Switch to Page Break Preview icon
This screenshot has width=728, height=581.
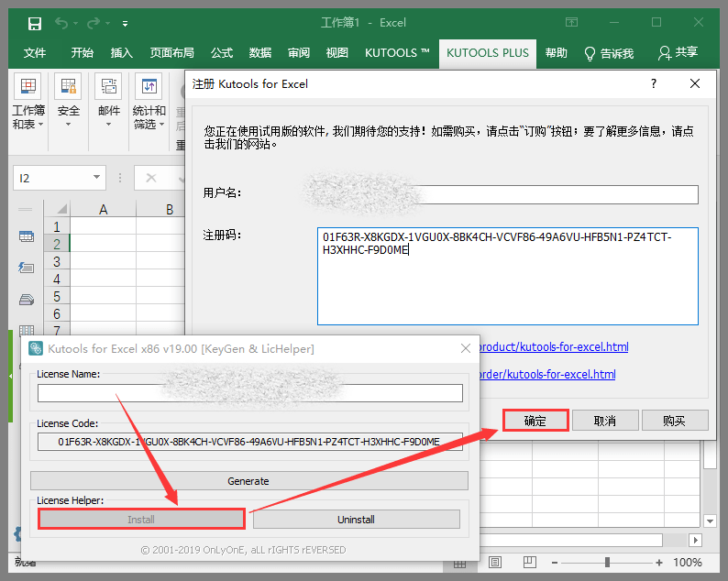click(x=529, y=563)
